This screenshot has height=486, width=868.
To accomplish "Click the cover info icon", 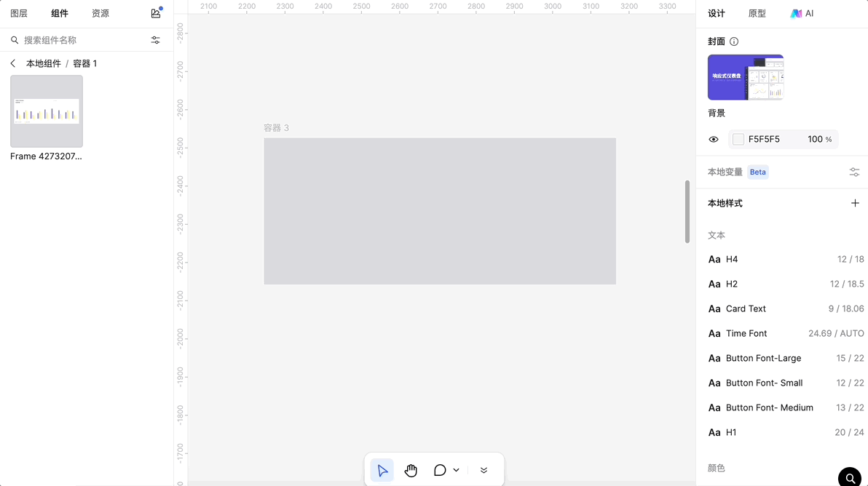I will (734, 41).
